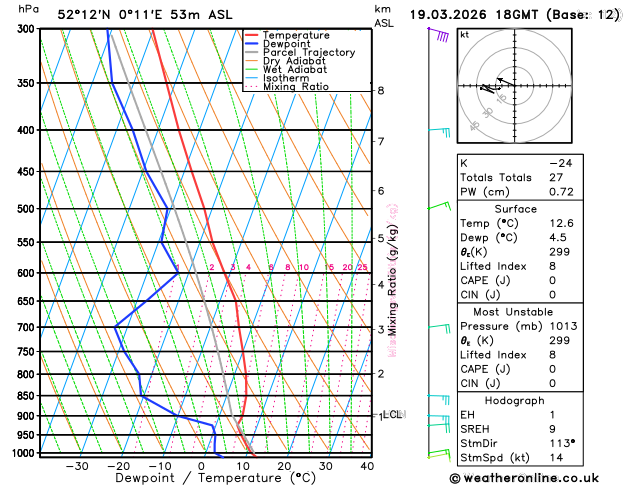Screen dimensions: 629x486
Task: Click the SREH value 9
Action: pos(552,429)
